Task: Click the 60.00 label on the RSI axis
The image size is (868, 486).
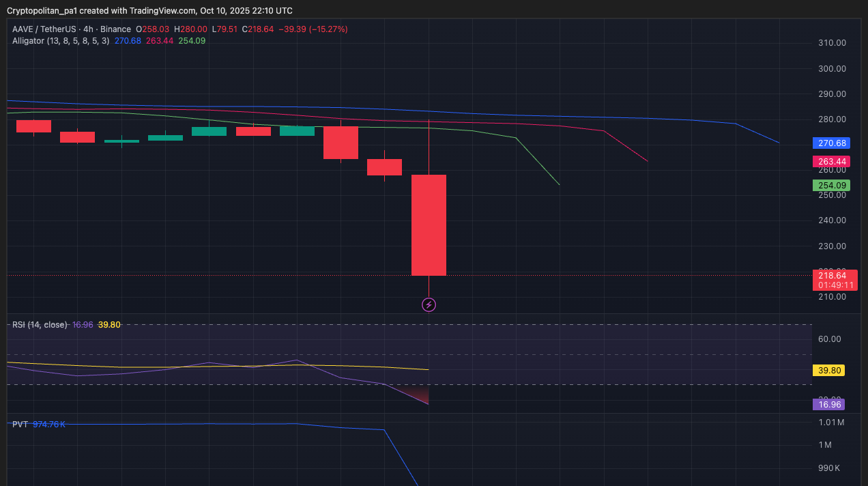Action: pos(829,339)
